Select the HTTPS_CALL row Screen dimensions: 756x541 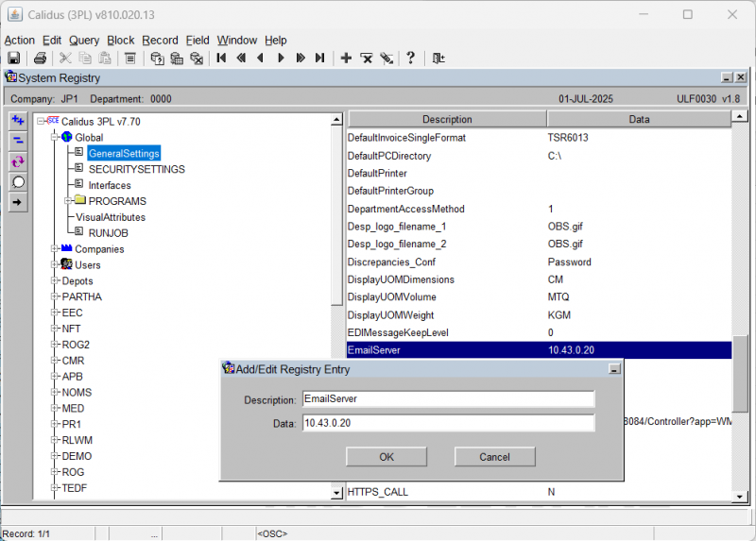coord(539,492)
